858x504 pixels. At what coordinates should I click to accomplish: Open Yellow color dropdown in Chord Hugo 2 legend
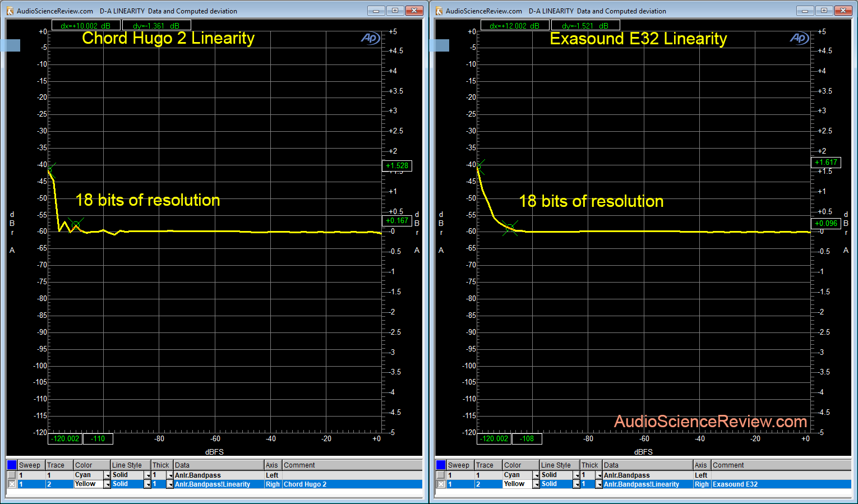(107, 484)
